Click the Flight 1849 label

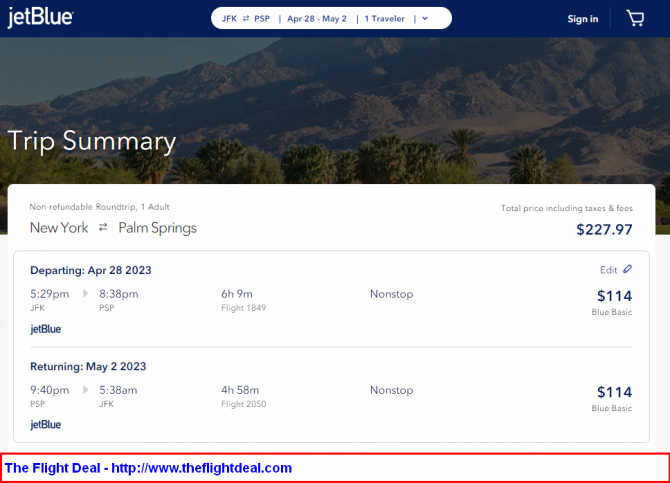(244, 308)
